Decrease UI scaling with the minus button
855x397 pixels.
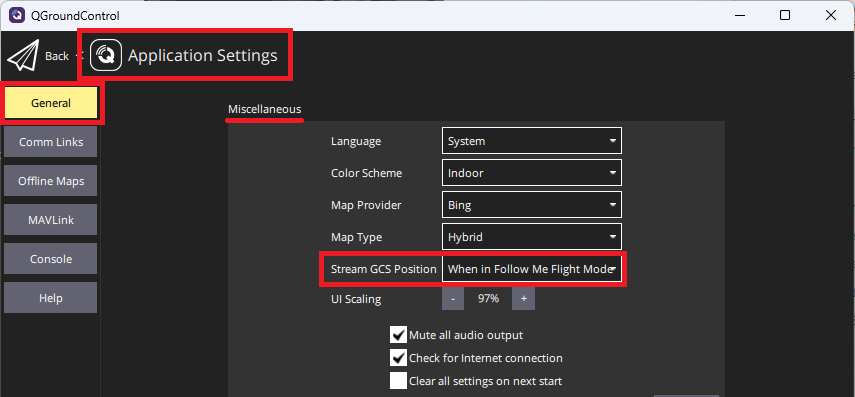pyautogui.click(x=453, y=299)
